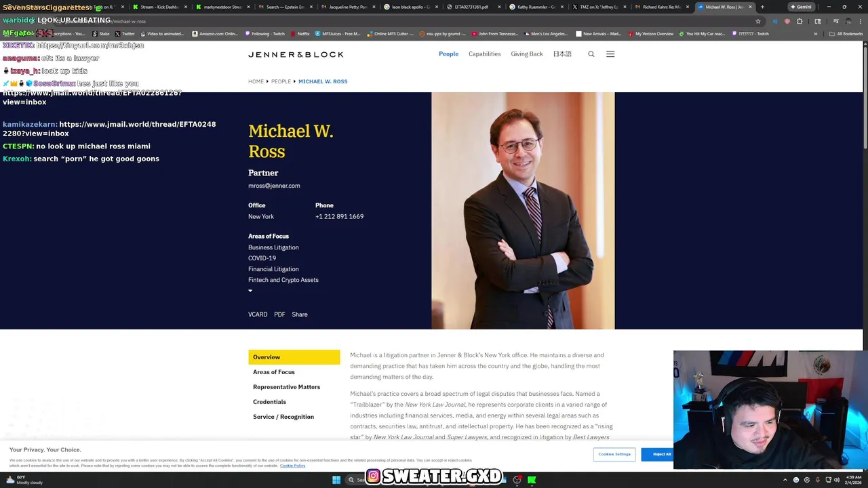The width and height of the screenshot is (868, 488).
Task: Open the Following - Twitch bookmark
Action: click(x=265, y=34)
